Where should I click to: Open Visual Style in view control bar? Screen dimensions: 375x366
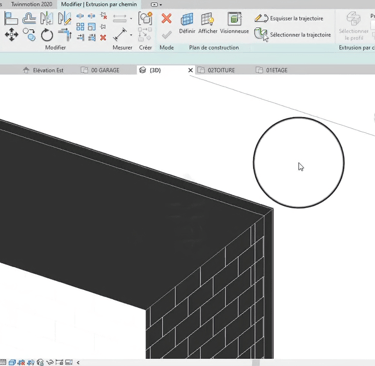pos(12,362)
